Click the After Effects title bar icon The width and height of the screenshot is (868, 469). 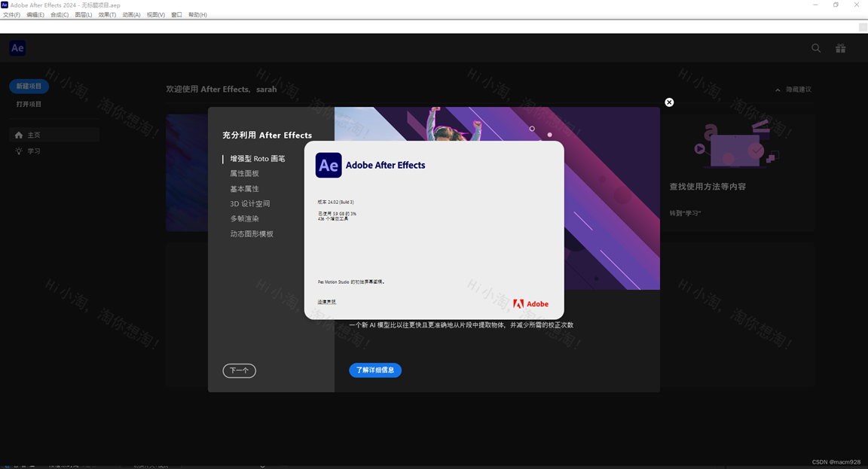(5, 5)
